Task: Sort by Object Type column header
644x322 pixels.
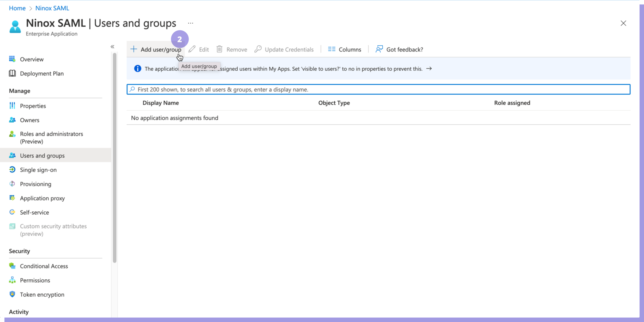Action: click(x=334, y=103)
